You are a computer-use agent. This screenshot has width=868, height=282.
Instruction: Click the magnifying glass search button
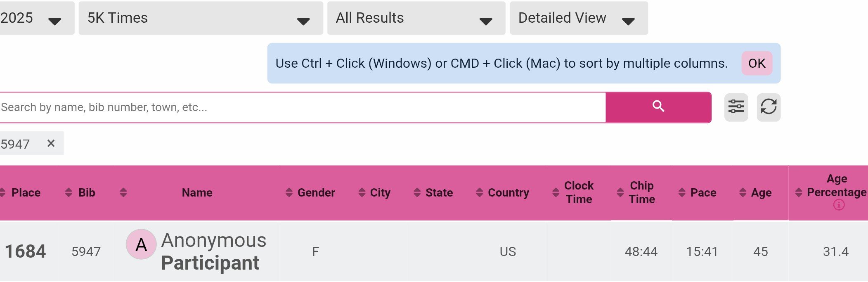coord(658,107)
